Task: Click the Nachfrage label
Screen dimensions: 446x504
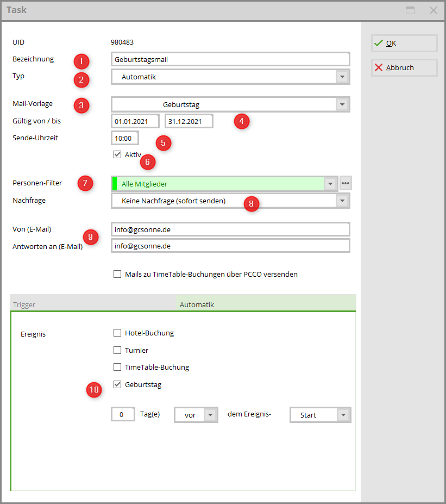Action: coord(29,200)
